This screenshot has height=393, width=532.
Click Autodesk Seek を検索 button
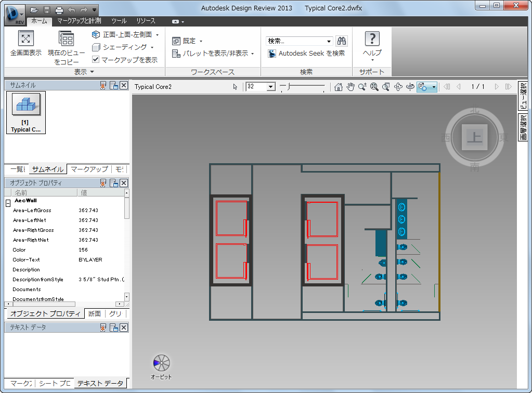click(306, 53)
